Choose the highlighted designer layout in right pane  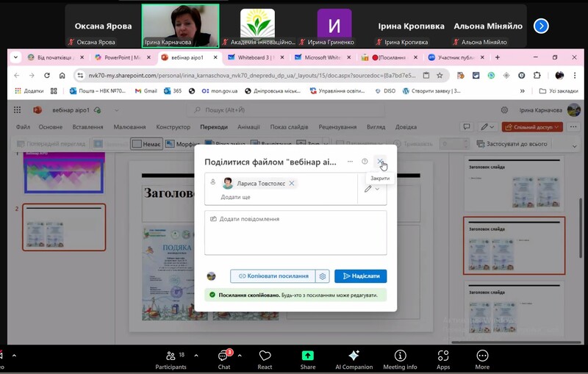(x=514, y=245)
